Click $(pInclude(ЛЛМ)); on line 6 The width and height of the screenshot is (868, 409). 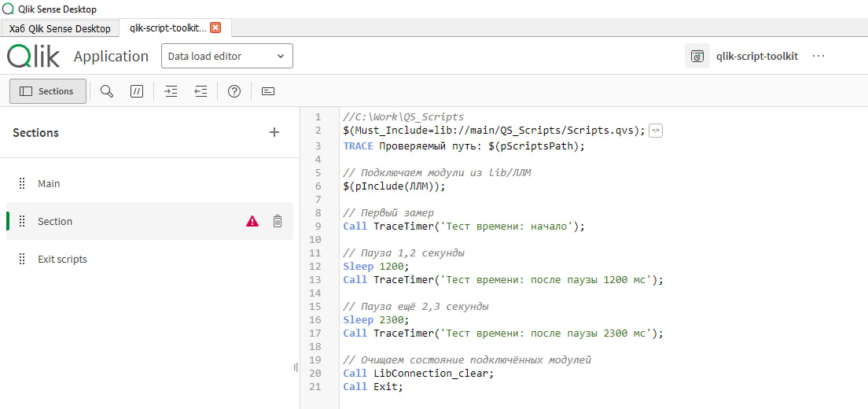click(394, 186)
